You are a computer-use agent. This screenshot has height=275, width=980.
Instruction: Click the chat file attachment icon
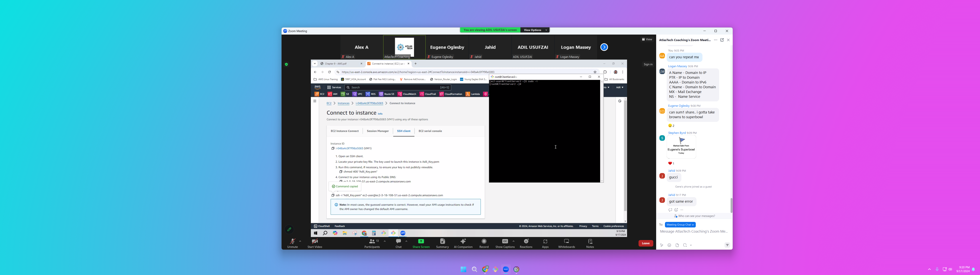point(677,245)
